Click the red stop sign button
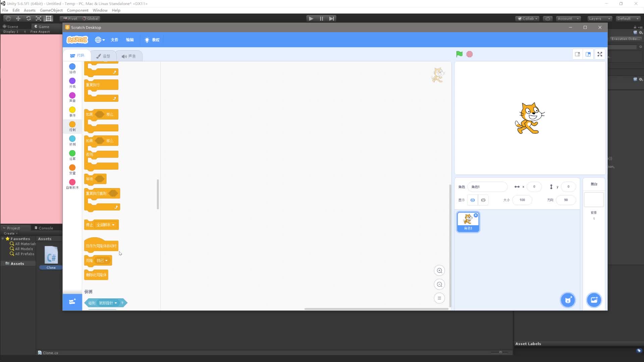This screenshot has width=644, height=362. click(x=470, y=54)
